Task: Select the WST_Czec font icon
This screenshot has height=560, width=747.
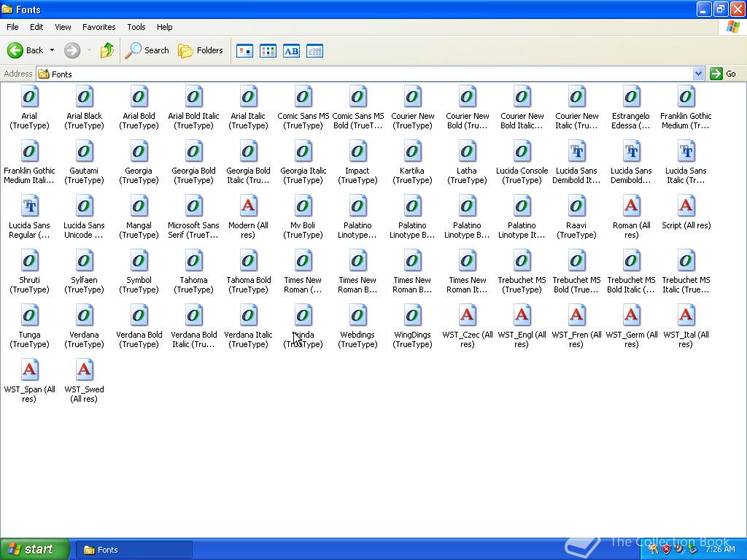Action: (x=468, y=316)
